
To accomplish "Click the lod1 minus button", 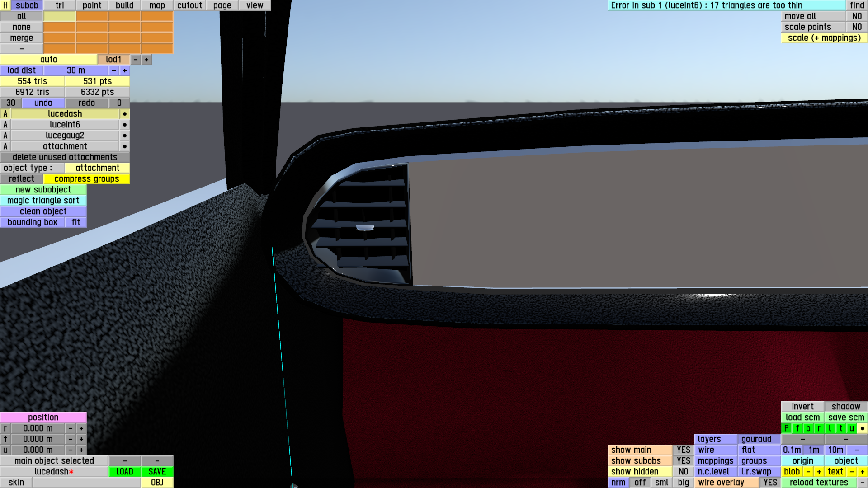I will pos(136,60).
